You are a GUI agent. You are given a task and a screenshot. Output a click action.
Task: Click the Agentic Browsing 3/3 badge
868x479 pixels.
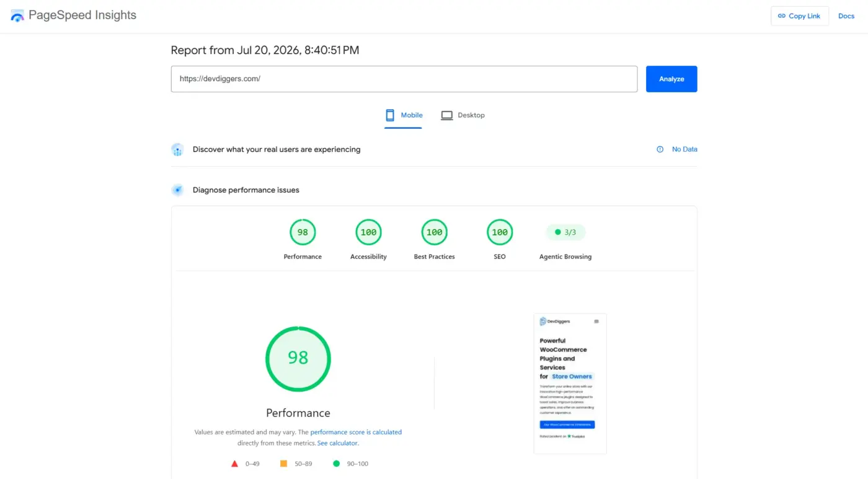click(565, 232)
